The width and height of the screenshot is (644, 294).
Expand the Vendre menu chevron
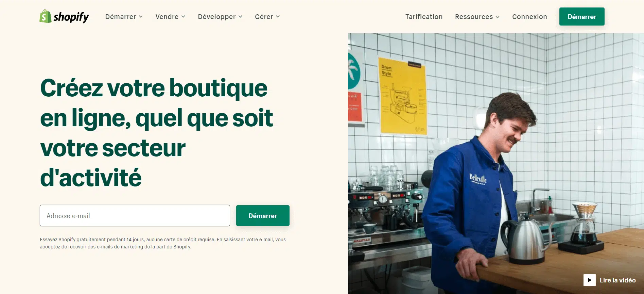[183, 17]
